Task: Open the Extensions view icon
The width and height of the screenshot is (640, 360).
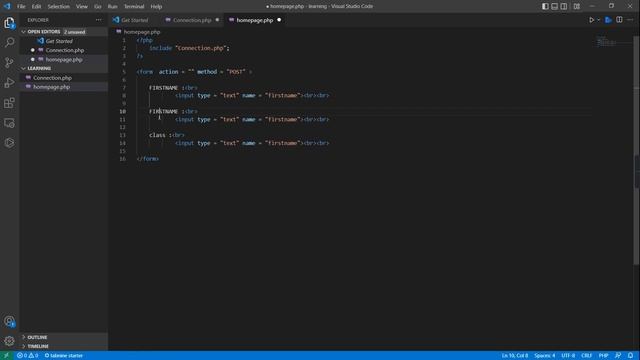Action: click(9, 103)
